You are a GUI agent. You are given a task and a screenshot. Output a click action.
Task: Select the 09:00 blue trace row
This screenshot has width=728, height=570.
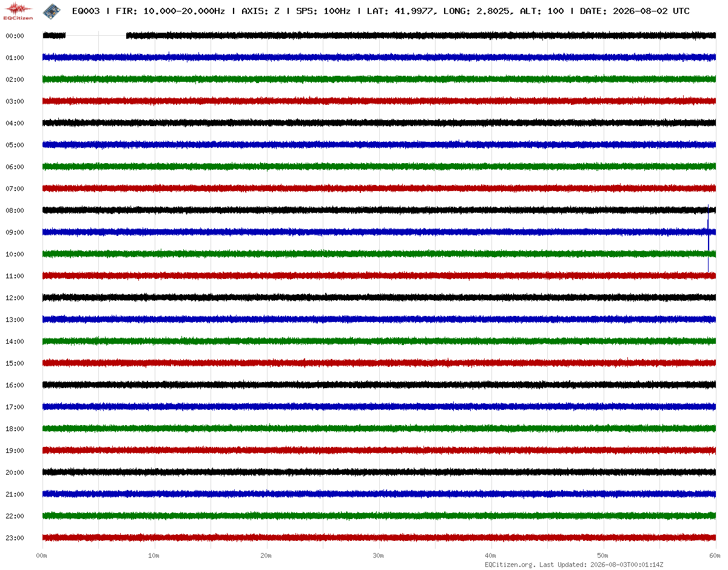(x=379, y=232)
